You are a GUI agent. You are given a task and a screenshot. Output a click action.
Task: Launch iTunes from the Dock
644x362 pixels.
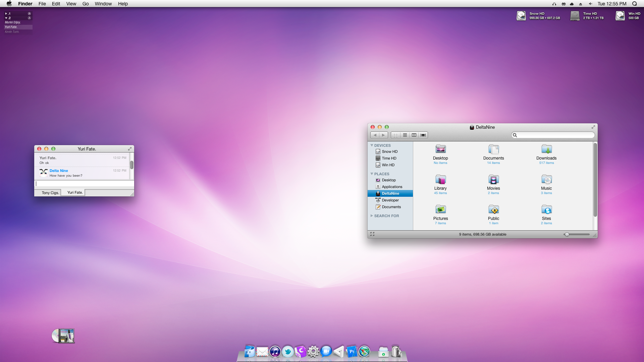275,352
